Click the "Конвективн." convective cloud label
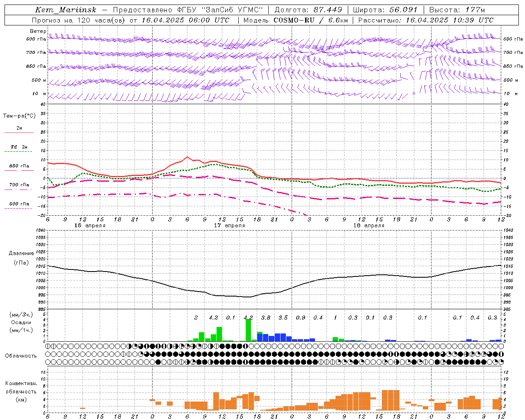Viewport: 525px width, 420px height. tap(21, 383)
